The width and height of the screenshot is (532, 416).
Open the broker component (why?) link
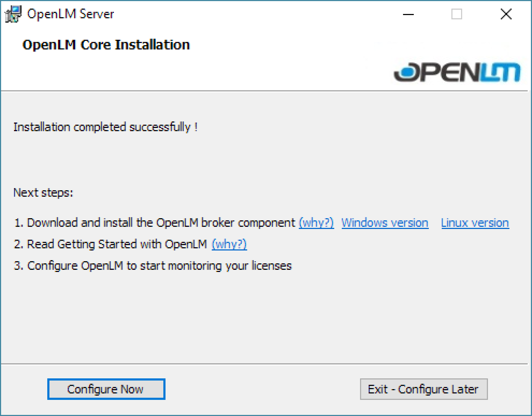(316, 223)
